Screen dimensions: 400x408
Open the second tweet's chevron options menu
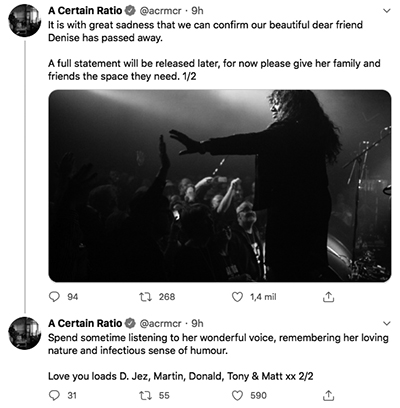point(387,323)
